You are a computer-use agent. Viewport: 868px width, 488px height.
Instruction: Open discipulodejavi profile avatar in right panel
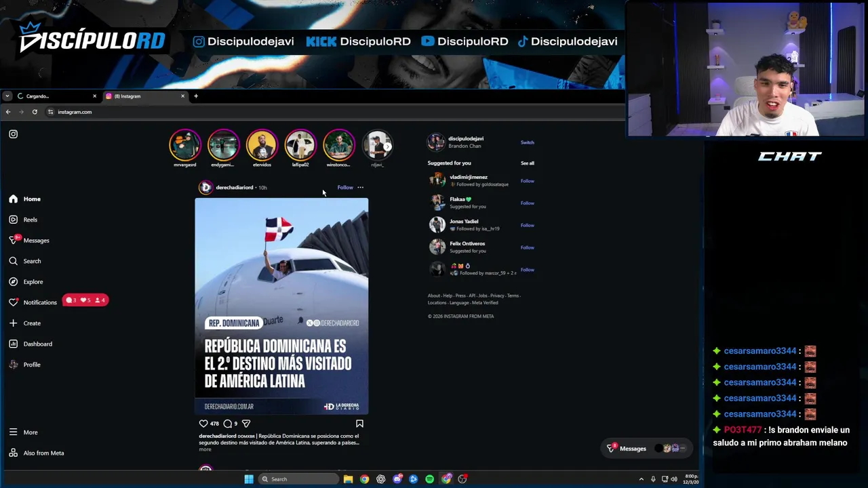[x=437, y=142]
